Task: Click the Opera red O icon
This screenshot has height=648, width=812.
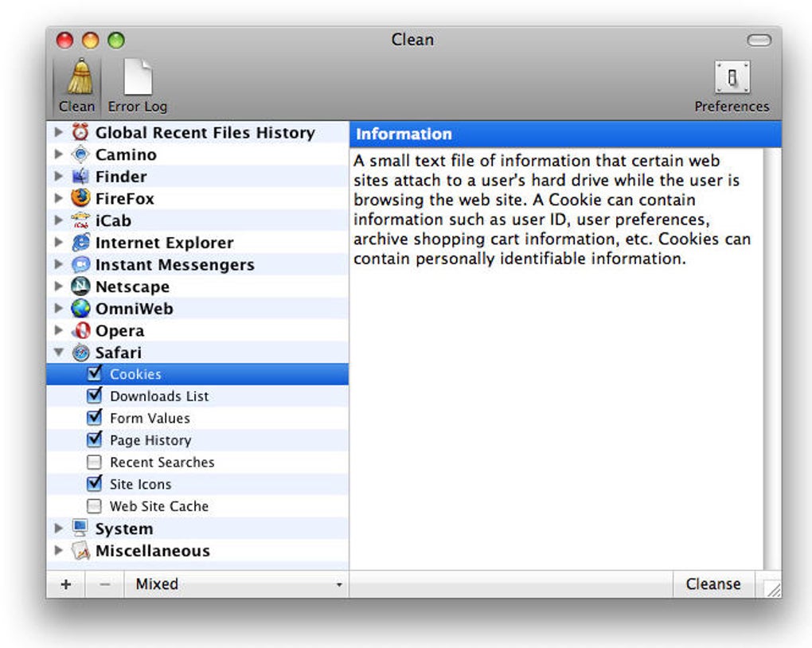Action: [x=80, y=330]
